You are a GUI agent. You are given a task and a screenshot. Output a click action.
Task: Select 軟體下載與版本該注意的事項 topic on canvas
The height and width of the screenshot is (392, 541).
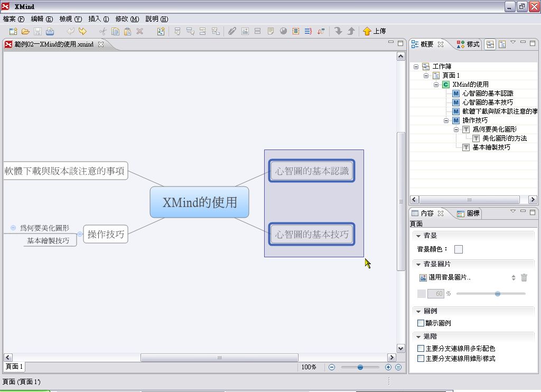[x=65, y=171]
